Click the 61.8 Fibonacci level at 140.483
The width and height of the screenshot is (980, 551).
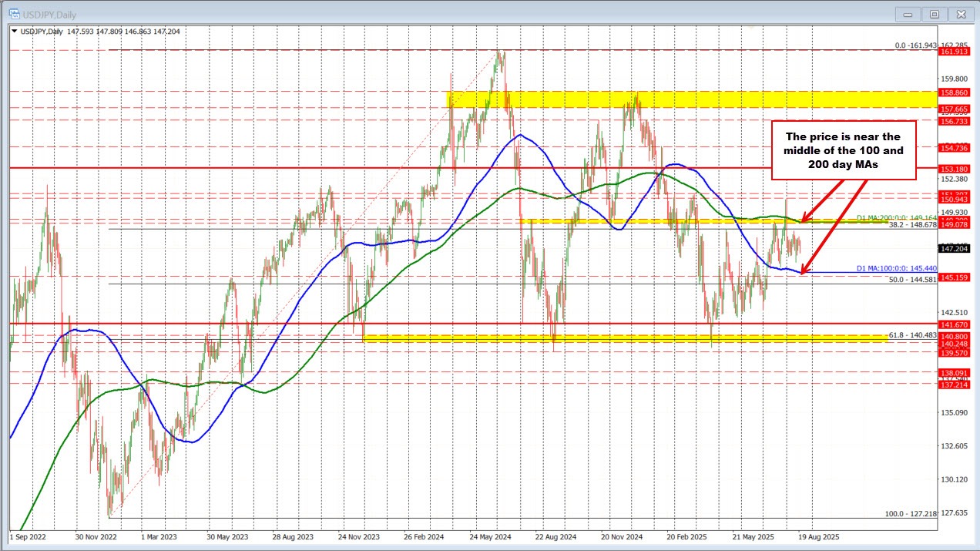click(x=912, y=335)
